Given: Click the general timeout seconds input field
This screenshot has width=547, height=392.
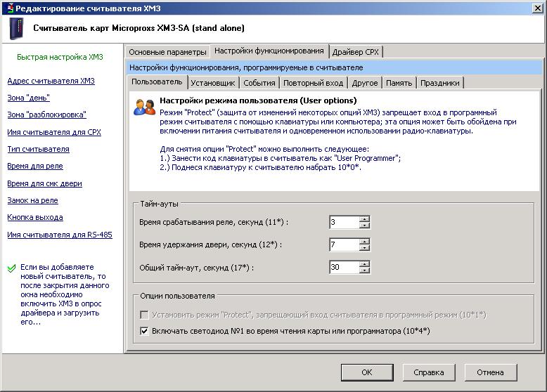Looking at the screenshot, I should [x=344, y=268].
